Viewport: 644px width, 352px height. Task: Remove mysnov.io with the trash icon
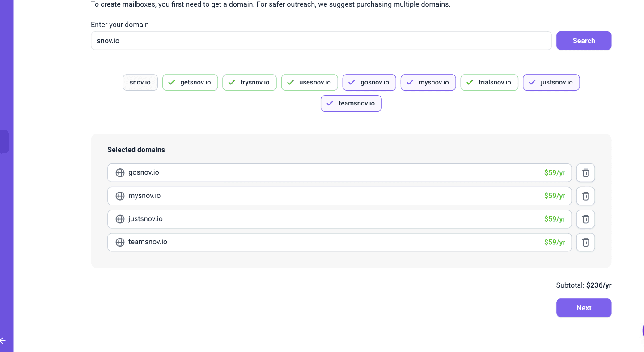tap(585, 196)
